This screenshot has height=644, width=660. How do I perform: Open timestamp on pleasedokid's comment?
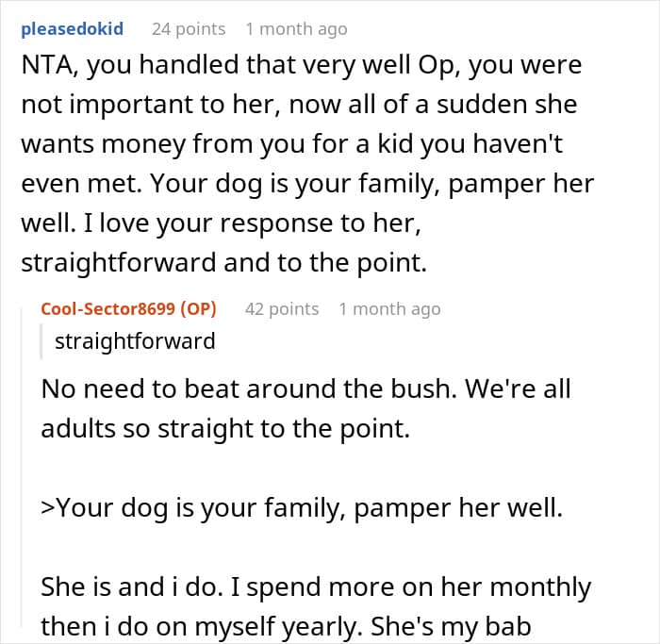296,29
